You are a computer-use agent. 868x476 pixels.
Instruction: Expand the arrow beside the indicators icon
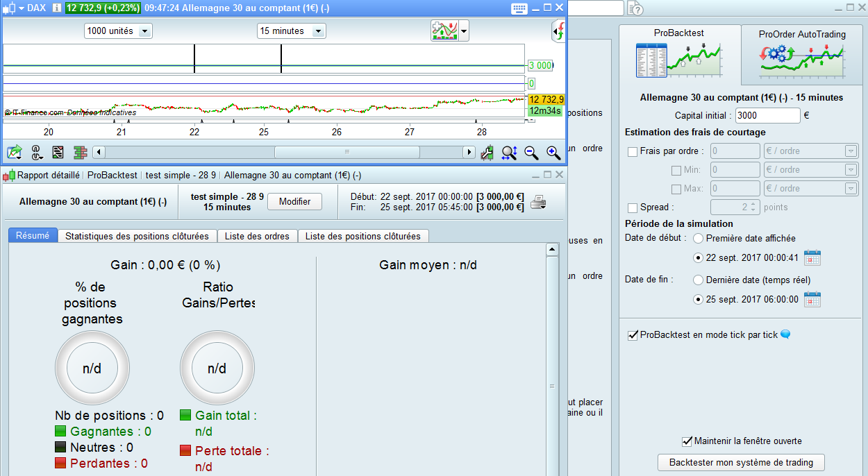464,31
